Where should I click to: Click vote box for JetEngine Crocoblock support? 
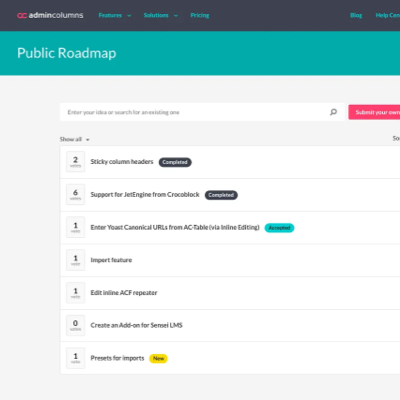coord(75,194)
